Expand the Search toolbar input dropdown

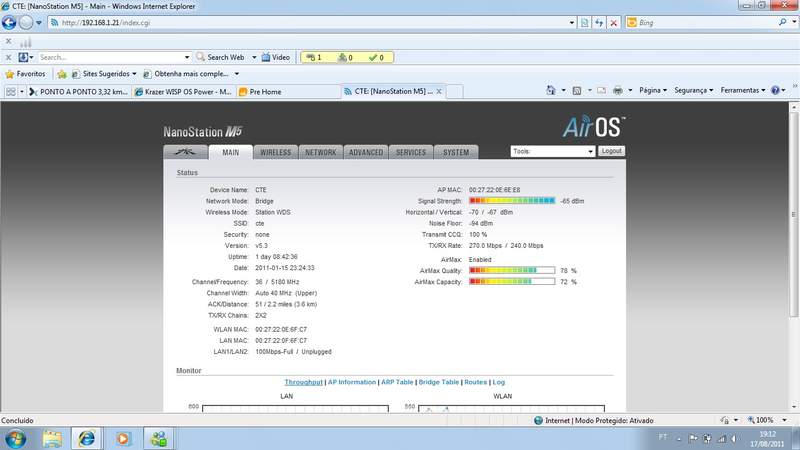click(187, 57)
